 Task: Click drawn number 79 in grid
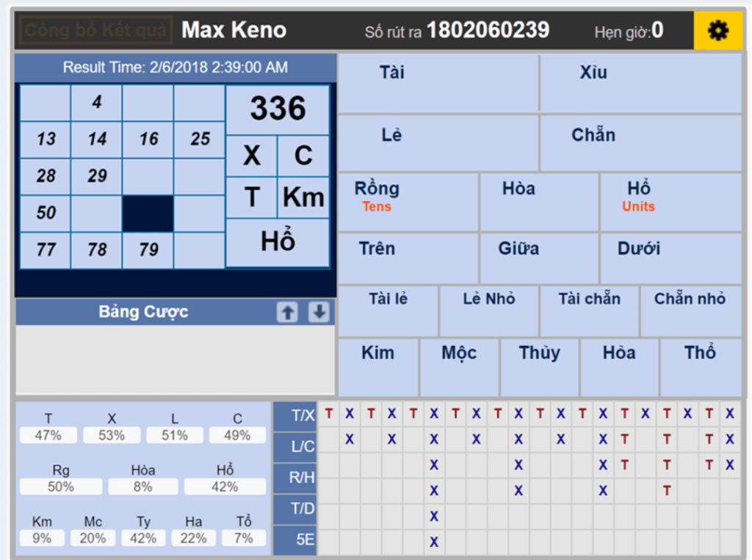148,250
